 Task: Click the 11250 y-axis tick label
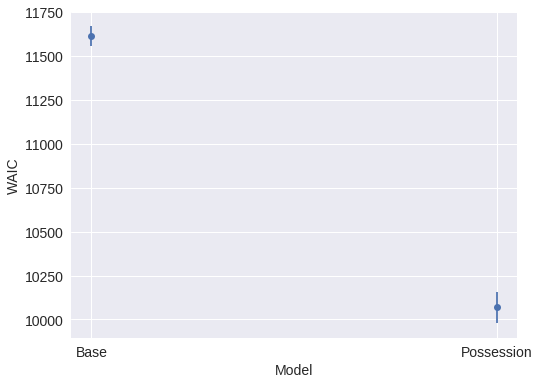pos(44,101)
